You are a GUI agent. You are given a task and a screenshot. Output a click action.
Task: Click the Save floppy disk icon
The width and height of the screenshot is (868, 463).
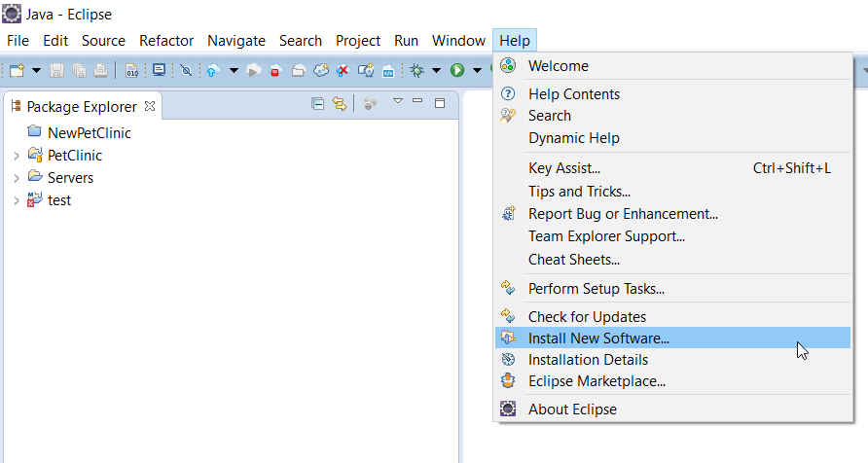(56, 70)
